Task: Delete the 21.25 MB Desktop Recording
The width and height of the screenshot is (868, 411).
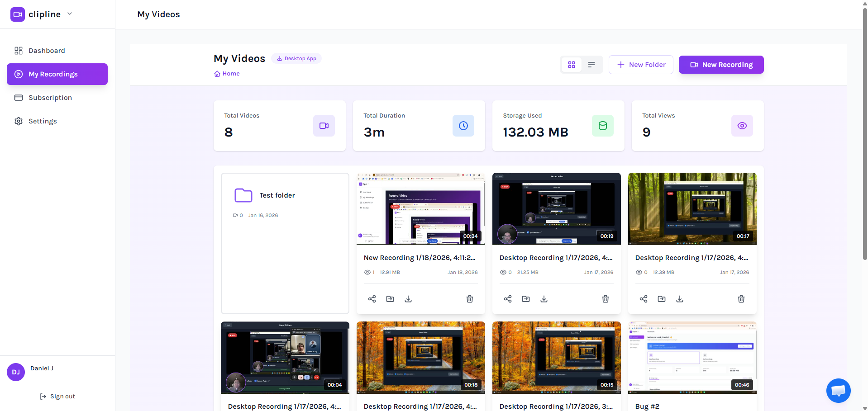Action: 606,299
